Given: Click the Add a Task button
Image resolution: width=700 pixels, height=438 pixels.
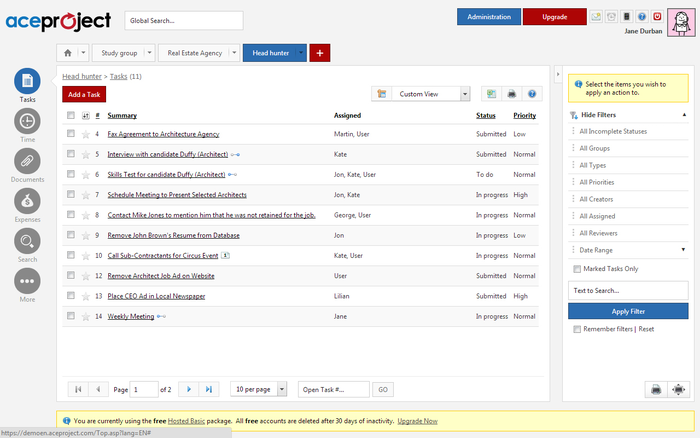Looking at the screenshot, I should click(84, 94).
